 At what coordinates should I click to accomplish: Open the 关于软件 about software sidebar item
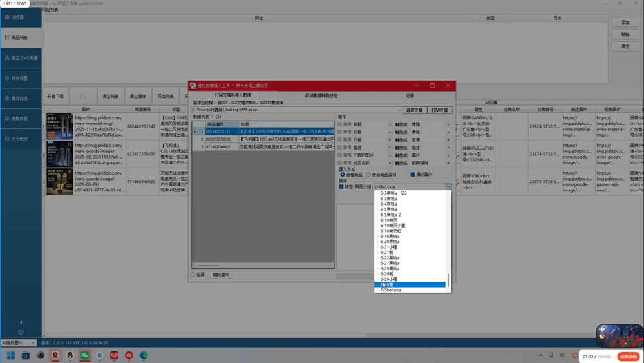click(21, 139)
